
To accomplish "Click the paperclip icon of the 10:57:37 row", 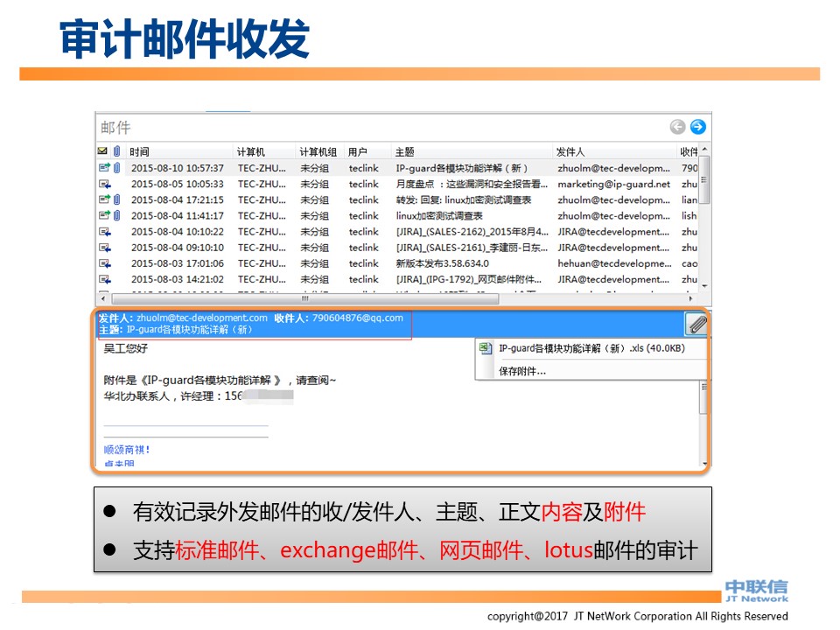I will (116, 168).
